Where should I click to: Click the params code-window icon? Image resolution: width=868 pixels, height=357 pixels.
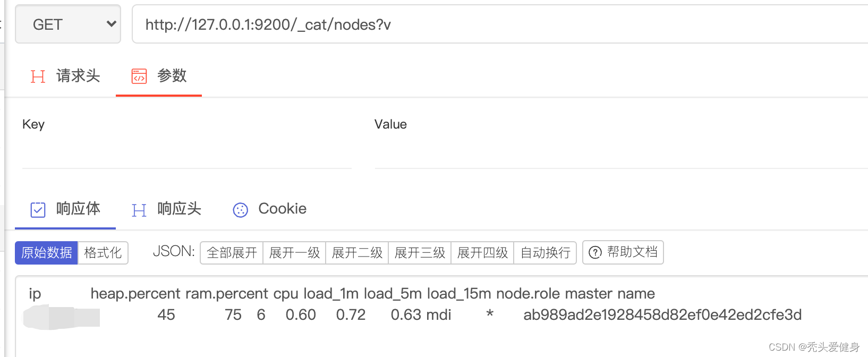[139, 76]
